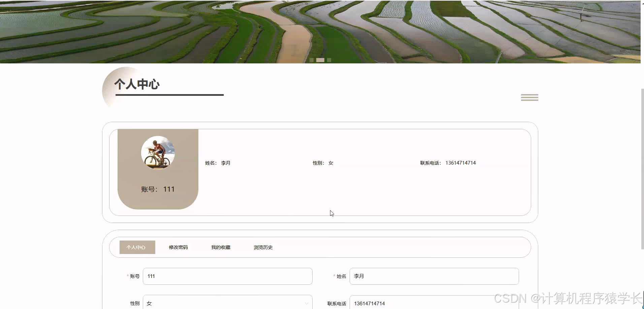Select the 个人中心 tab
Screen dimensions: 644x309
(137, 247)
